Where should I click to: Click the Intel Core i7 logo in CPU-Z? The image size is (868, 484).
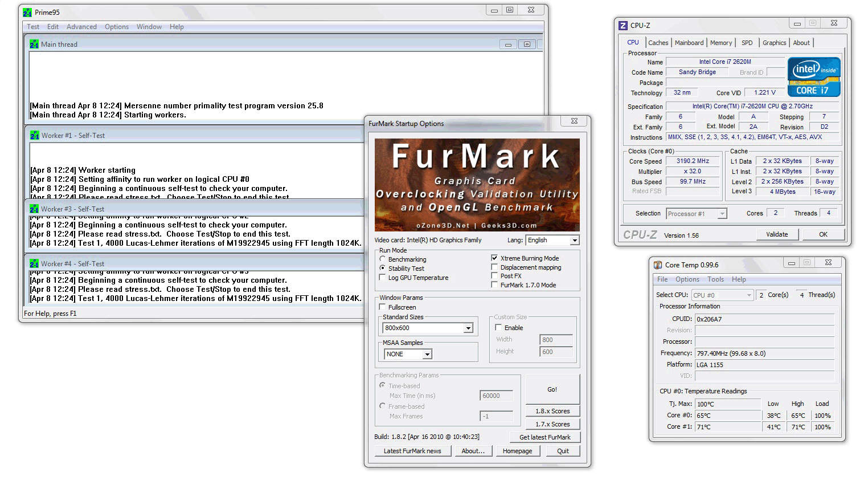pyautogui.click(x=813, y=76)
